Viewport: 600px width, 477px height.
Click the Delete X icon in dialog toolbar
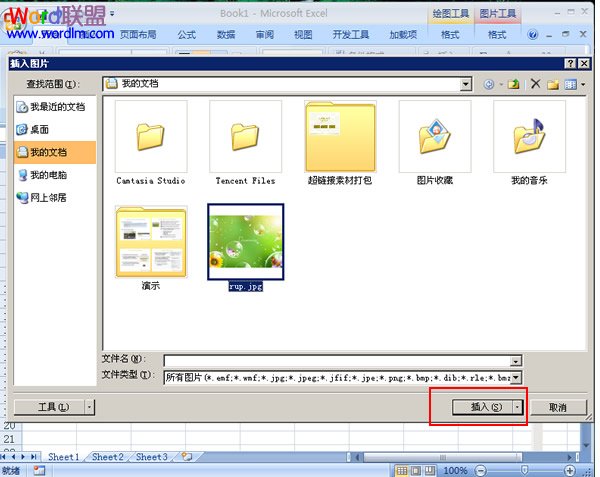(x=535, y=84)
